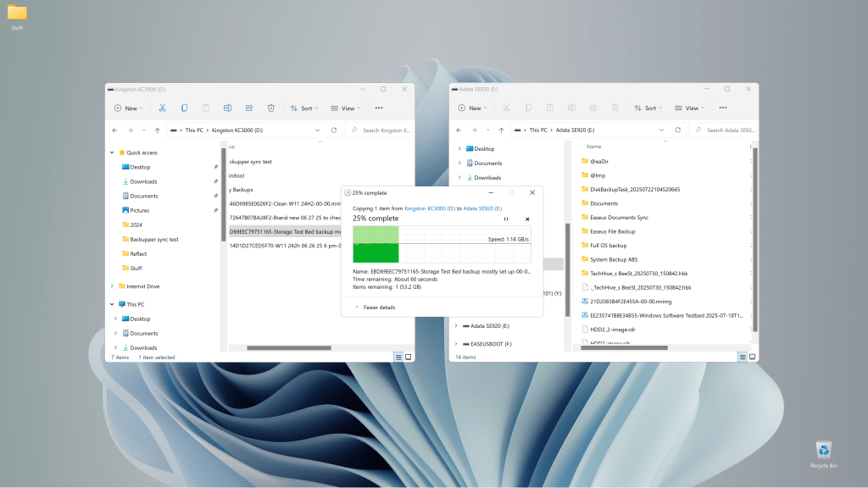This screenshot has width=868, height=488.
Task: Open the Recycle Bin on the desktop
Action: [822, 452]
